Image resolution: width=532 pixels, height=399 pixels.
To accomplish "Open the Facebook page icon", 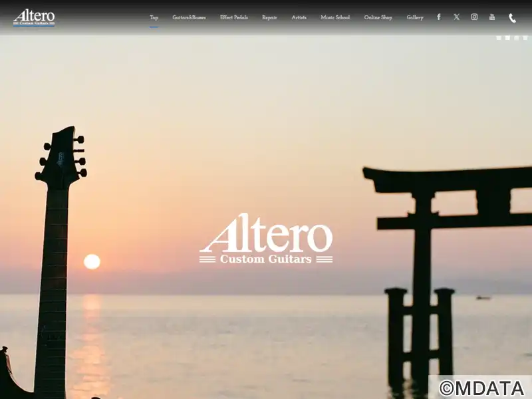I will point(438,17).
